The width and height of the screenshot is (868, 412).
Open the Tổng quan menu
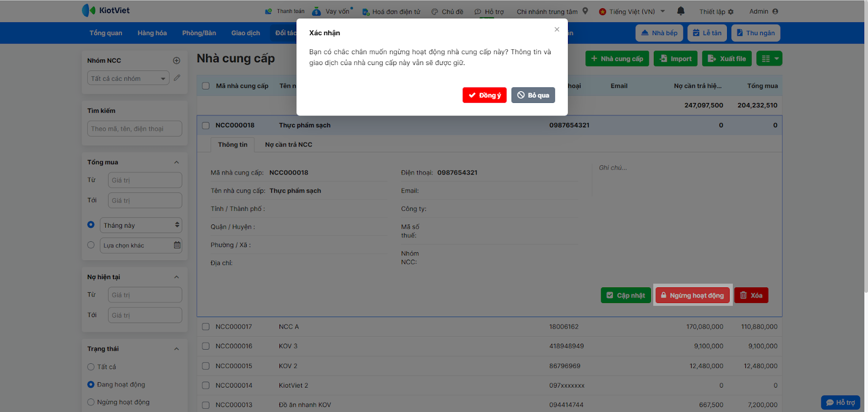point(106,33)
